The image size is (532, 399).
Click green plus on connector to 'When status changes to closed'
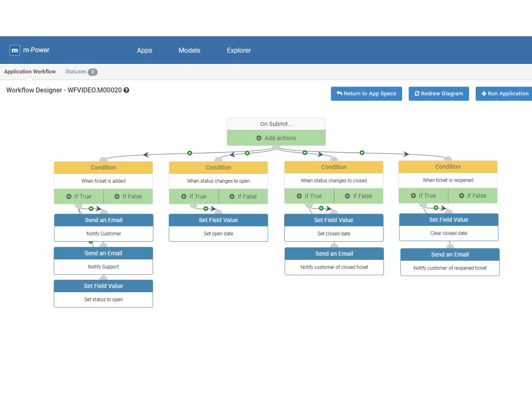click(305, 153)
